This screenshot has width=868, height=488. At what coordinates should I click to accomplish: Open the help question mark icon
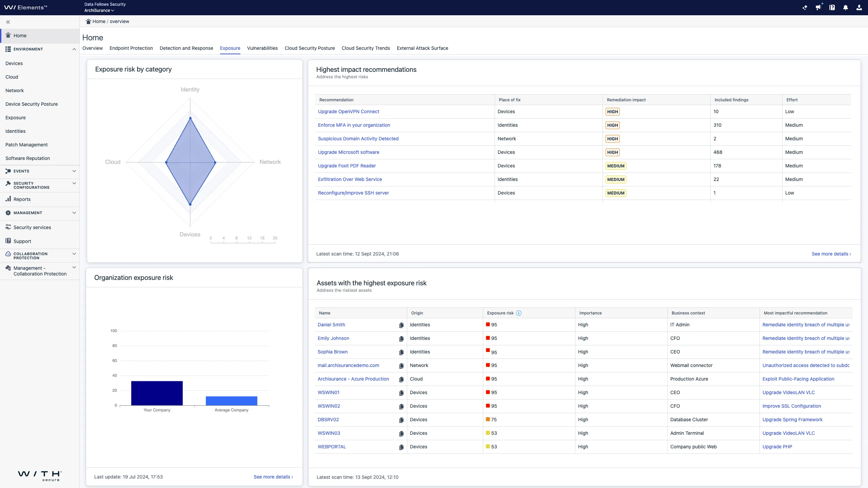coord(832,7)
